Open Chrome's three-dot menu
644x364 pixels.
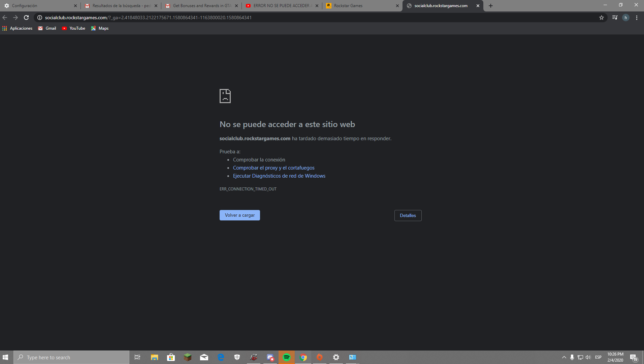(637, 18)
